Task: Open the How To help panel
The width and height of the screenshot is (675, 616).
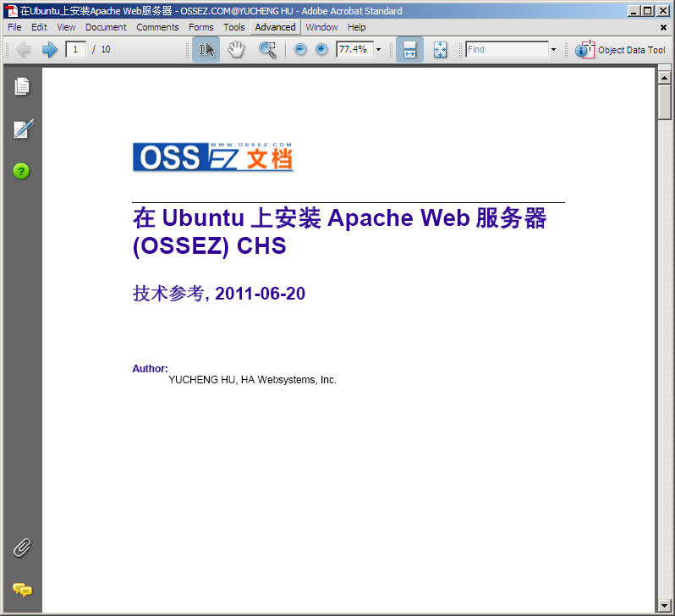Action: point(21,171)
